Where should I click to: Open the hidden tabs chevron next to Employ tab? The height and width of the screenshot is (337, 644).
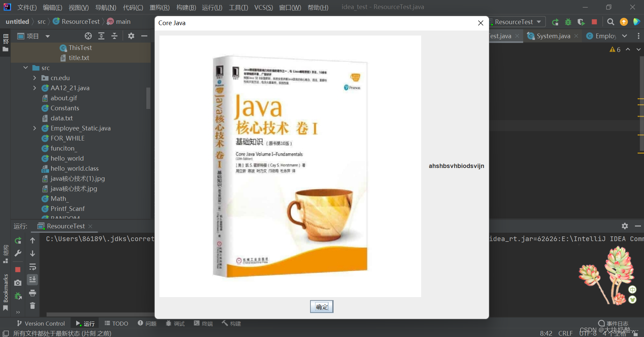[625, 36]
